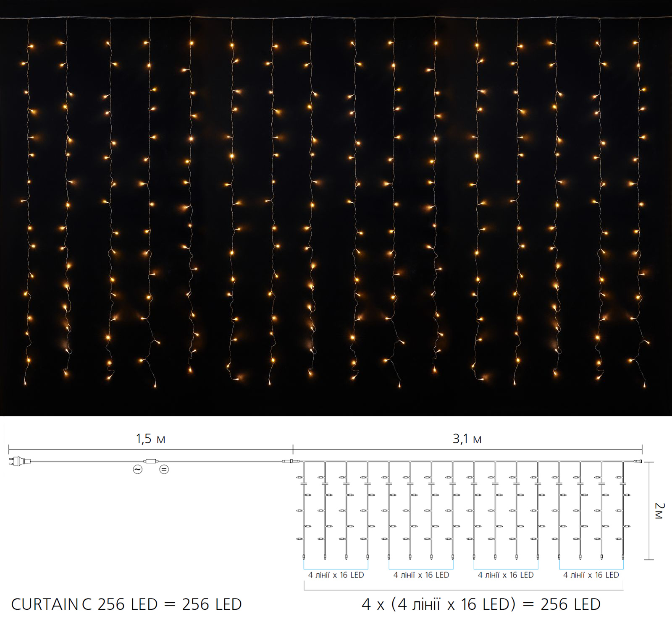This screenshot has height=627, width=672.
Task: Click the '1,5 м' cable length label
Action: [x=150, y=439]
